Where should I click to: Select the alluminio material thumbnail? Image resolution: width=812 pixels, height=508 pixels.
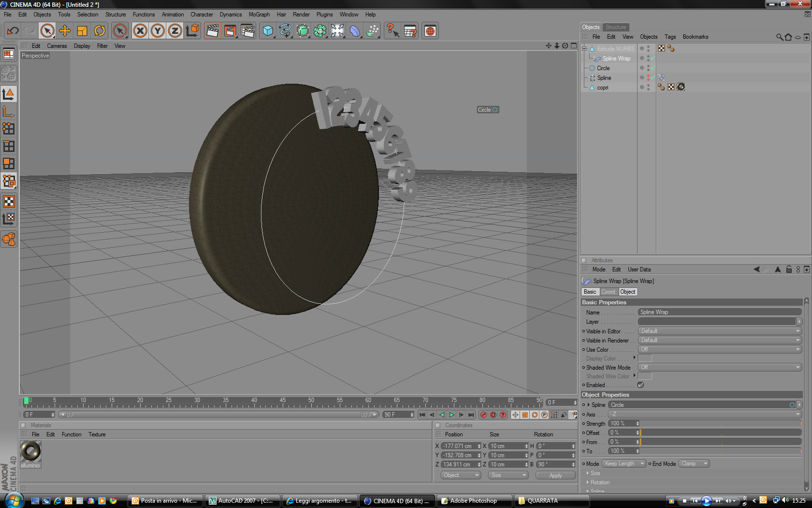point(30,454)
